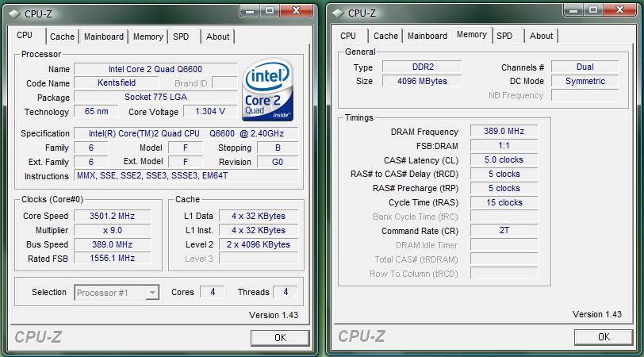Click the Level 2 value '2 x 4096 KBytes'
The image size is (644, 357).
259,244
